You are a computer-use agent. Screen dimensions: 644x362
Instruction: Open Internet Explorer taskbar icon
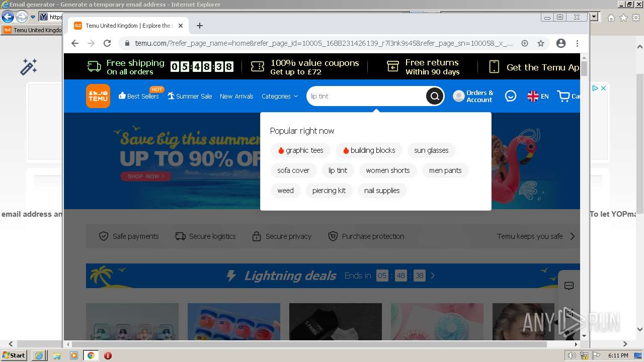pos(39,355)
